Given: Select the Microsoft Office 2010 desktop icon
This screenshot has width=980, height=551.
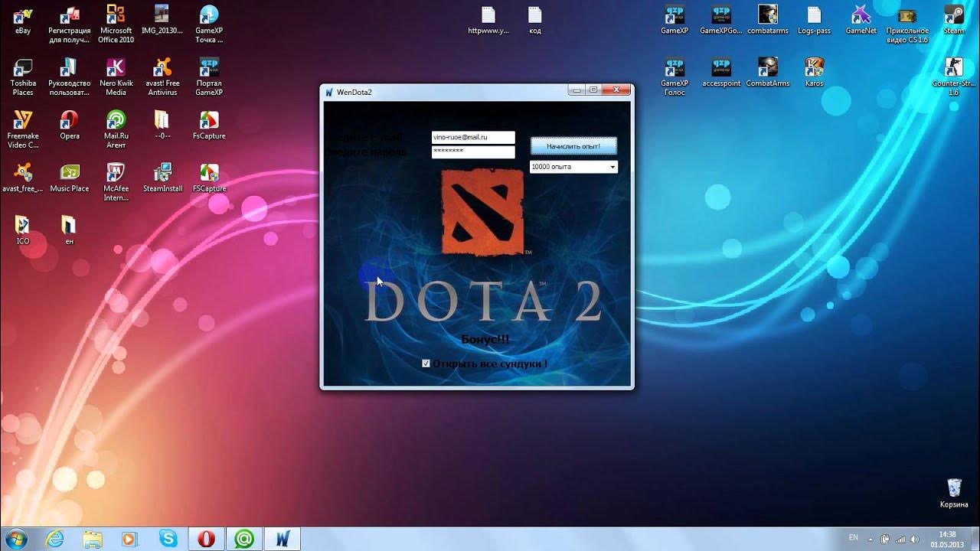Looking at the screenshot, I should coord(116,24).
